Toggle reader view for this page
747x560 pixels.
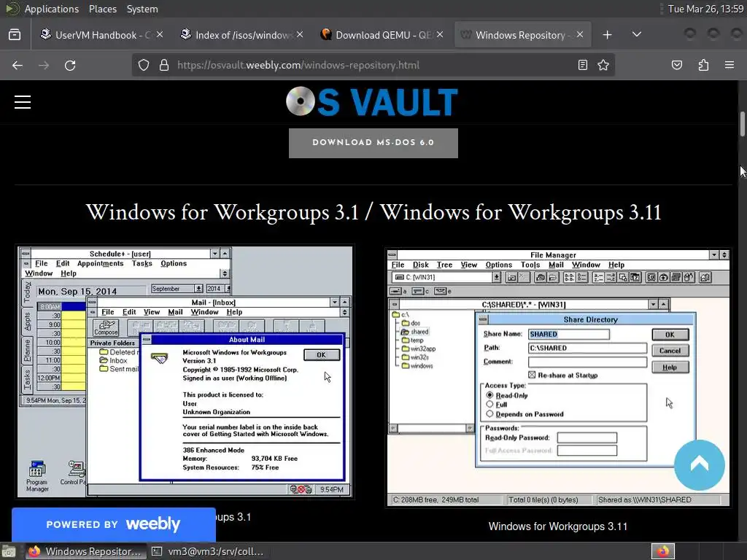pyautogui.click(x=582, y=65)
